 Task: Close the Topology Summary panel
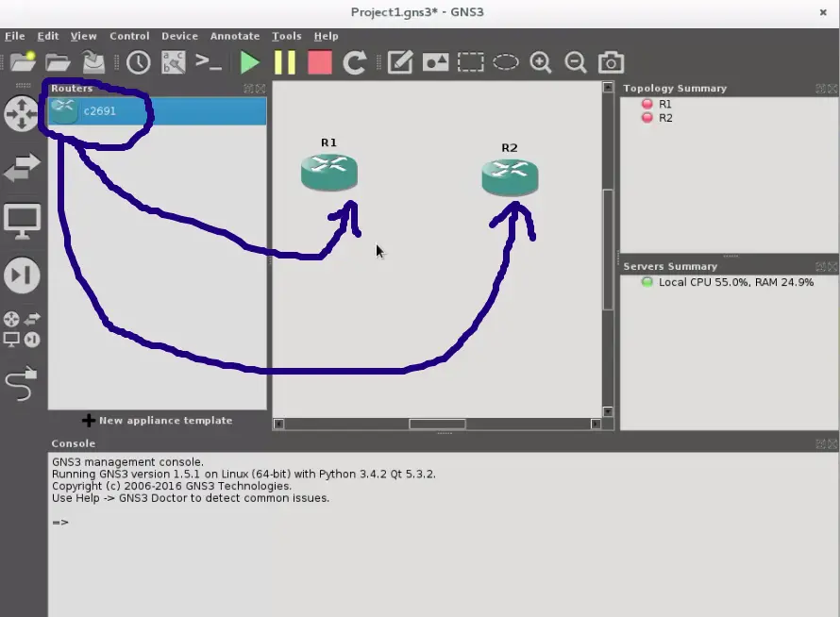coord(832,89)
